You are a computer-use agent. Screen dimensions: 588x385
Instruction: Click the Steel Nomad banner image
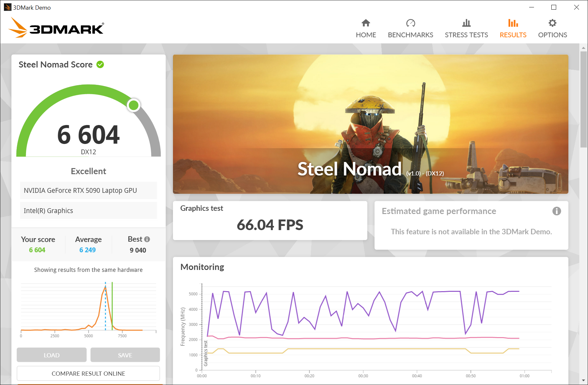click(370, 124)
